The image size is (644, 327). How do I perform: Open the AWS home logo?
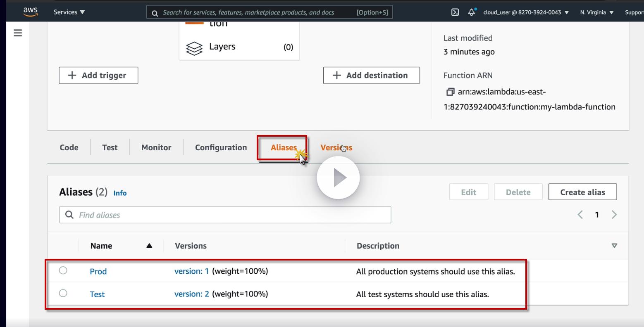point(31,12)
